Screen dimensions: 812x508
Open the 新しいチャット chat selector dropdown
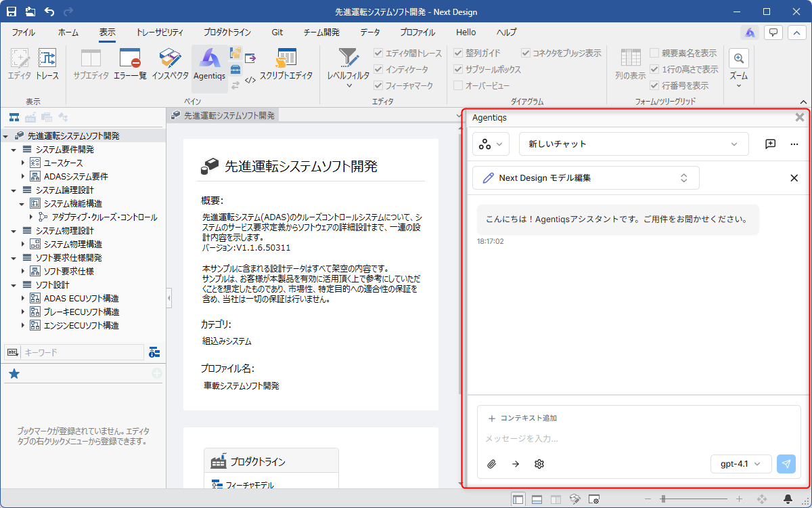[633, 144]
